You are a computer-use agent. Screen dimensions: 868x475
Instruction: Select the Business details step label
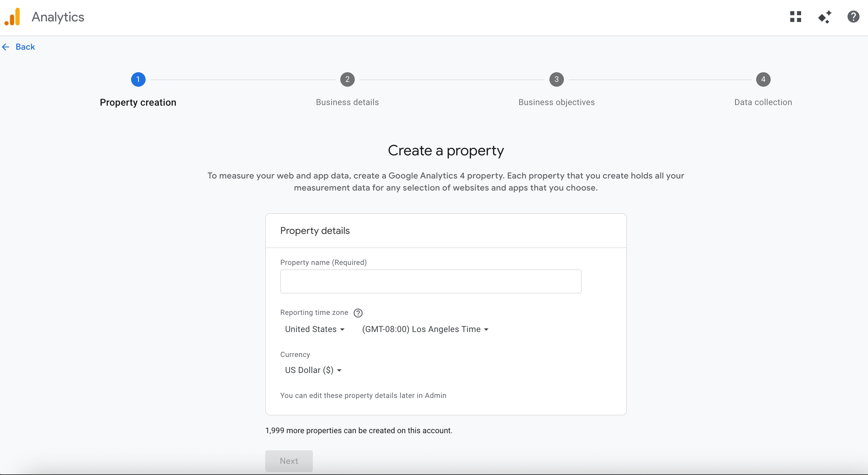[x=347, y=102]
